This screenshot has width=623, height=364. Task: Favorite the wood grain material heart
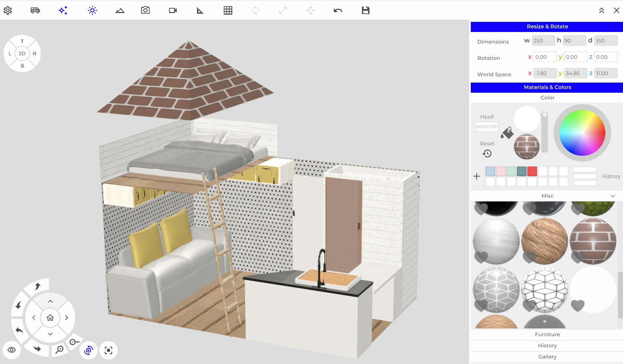[529, 257]
